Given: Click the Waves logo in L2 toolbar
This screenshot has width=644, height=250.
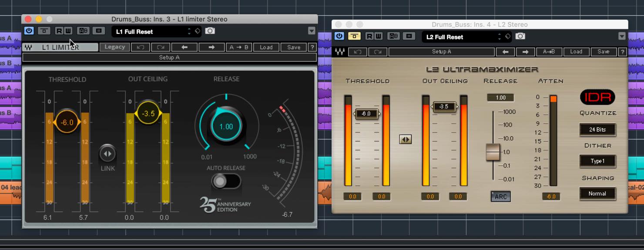Looking at the screenshot, I should (340, 52).
